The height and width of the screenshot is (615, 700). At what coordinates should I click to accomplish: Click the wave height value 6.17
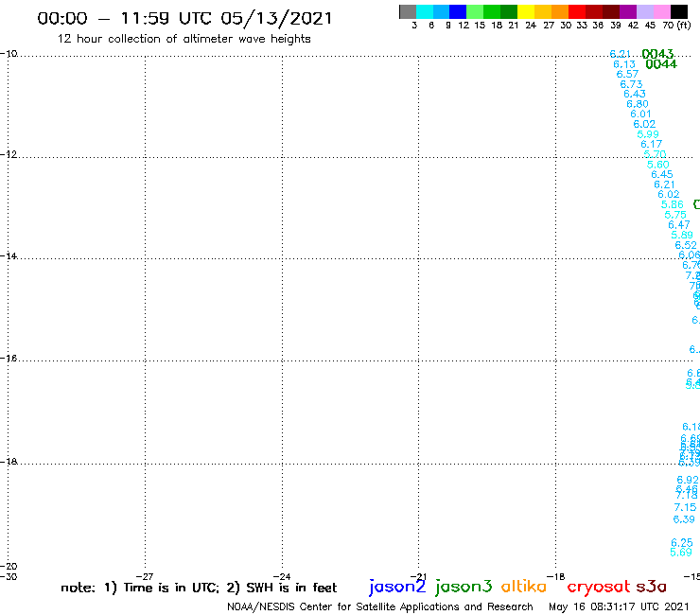coord(652,144)
